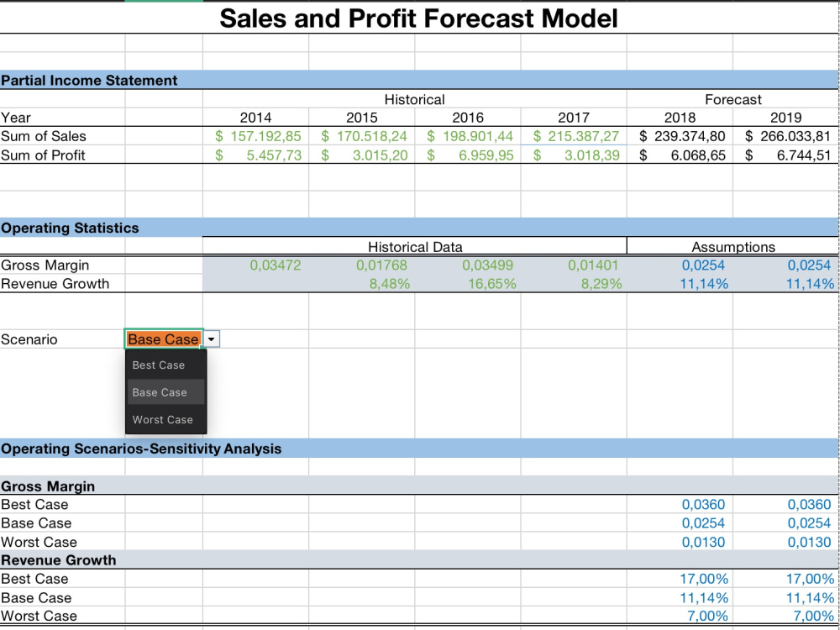The width and height of the screenshot is (840, 630).
Task: Click the year 2016 column header cell
Action: (x=468, y=118)
